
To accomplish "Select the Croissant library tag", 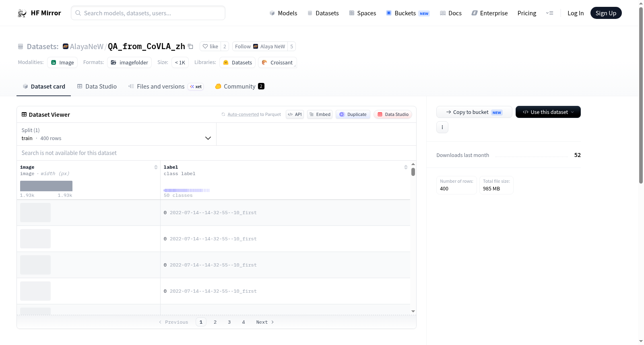I will [x=277, y=62].
